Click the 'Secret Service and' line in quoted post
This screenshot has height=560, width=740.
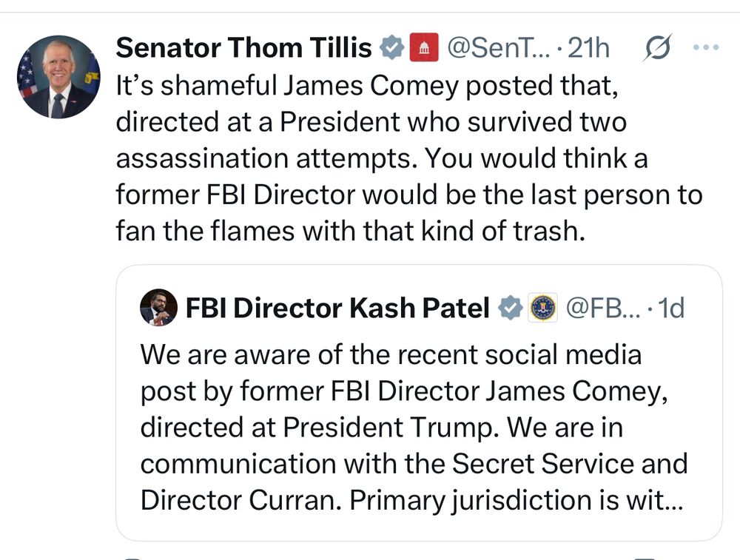tap(414, 464)
